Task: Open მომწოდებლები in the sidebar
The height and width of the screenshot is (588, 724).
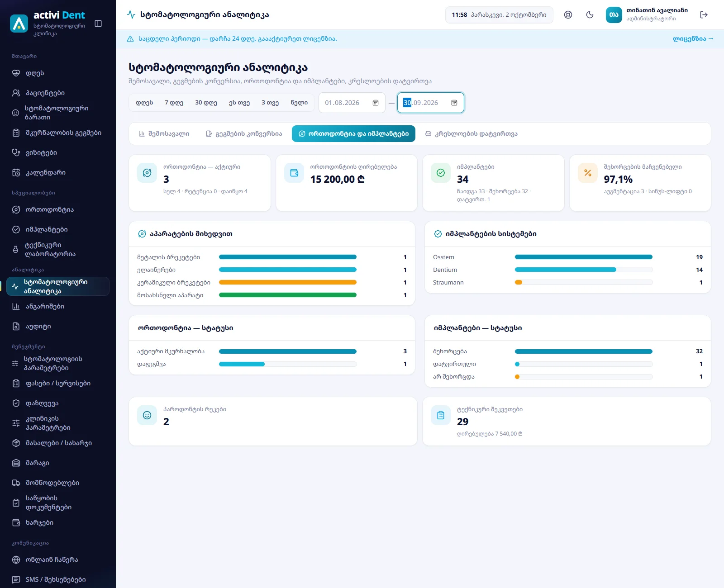Action: tap(58, 483)
